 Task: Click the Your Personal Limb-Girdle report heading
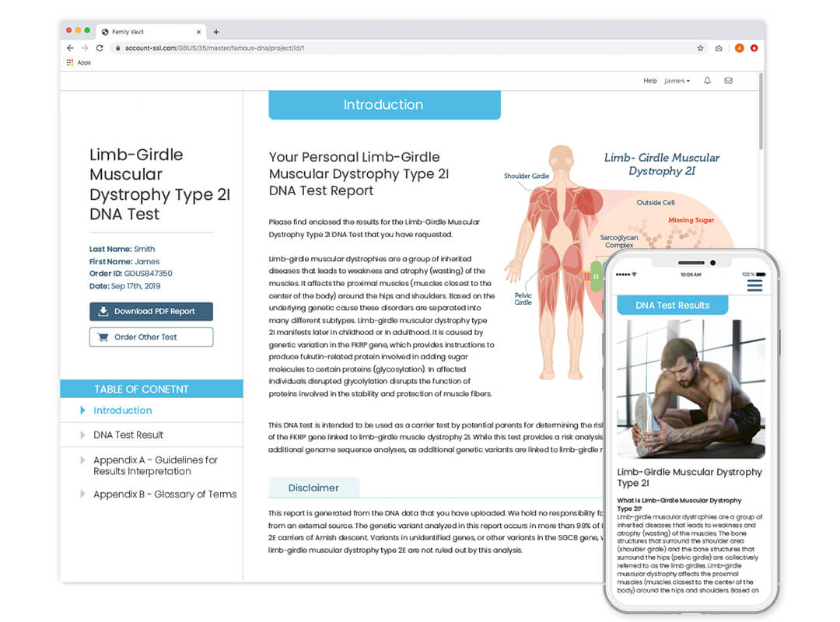click(359, 173)
